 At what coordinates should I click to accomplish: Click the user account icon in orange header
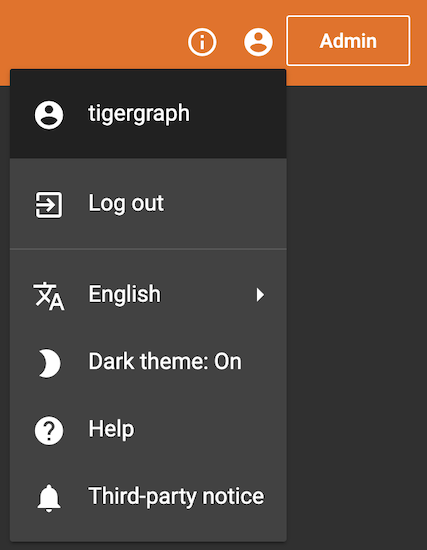(x=258, y=42)
